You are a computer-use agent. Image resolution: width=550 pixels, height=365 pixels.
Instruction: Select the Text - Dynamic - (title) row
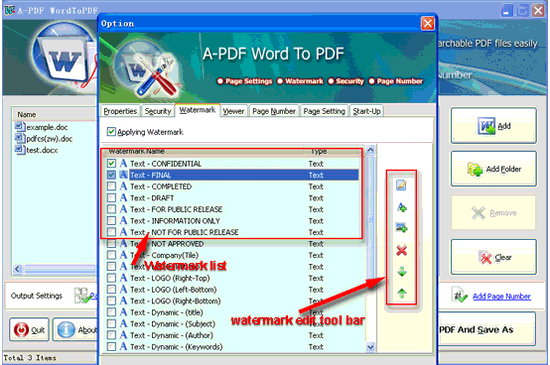click(x=232, y=312)
